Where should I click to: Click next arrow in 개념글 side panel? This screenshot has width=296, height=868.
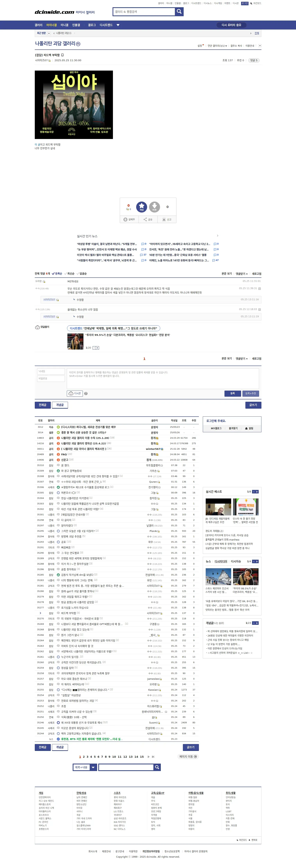tap(257, 623)
